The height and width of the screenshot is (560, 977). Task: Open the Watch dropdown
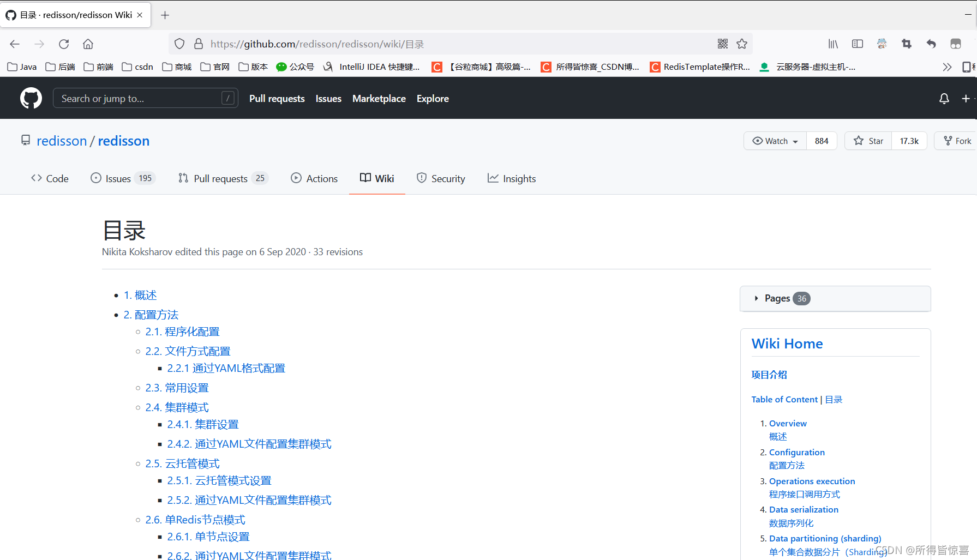coord(775,141)
